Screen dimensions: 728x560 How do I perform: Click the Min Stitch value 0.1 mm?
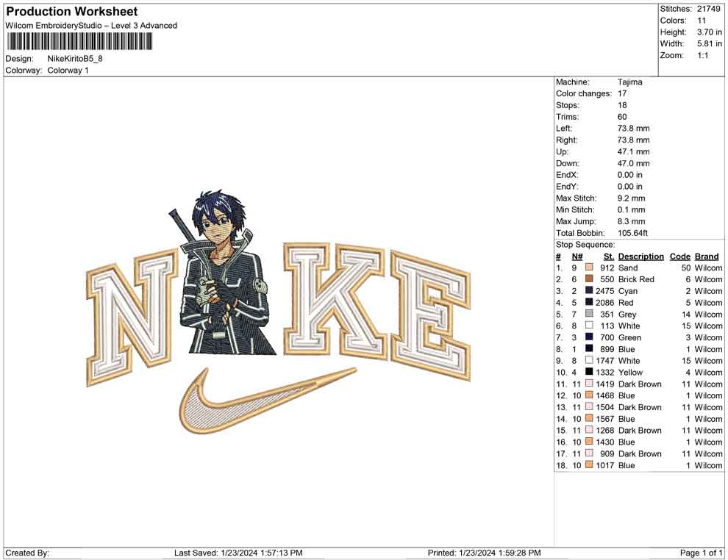pyautogui.click(x=631, y=209)
